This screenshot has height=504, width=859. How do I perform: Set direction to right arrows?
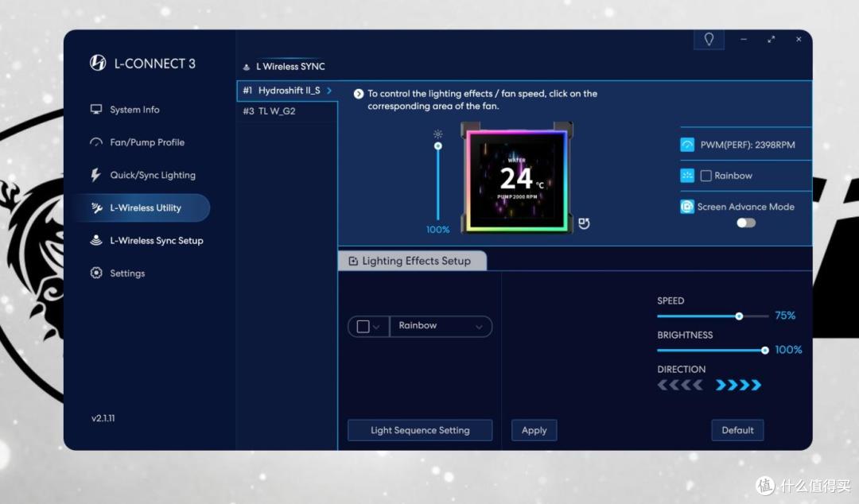coord(738,385)
